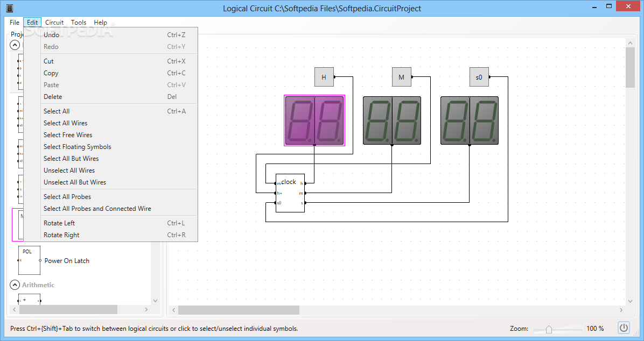The width and height of the screenshot is (644, 341).
Task: Click the 100 % zoom value
Action: click(595, 328)
